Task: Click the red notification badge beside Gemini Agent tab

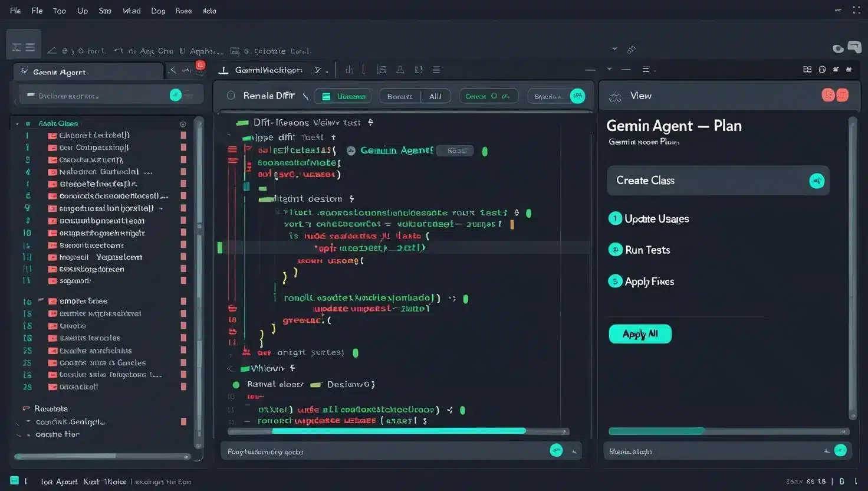Action: (x=200, y=65)
